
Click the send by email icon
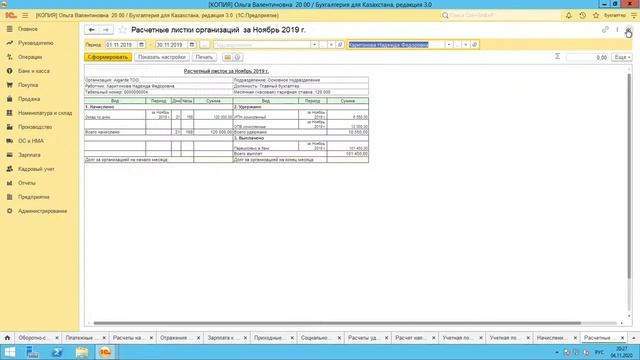click(228, 57)
